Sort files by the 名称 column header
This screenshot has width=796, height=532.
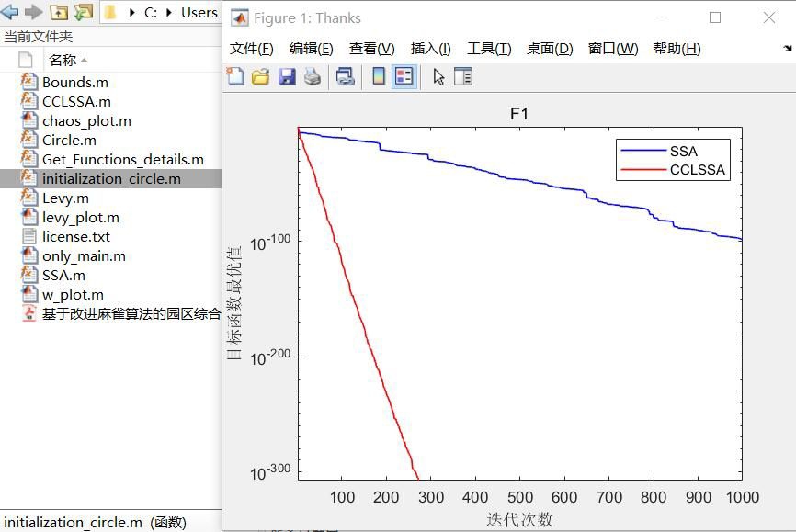pos(67,61)
